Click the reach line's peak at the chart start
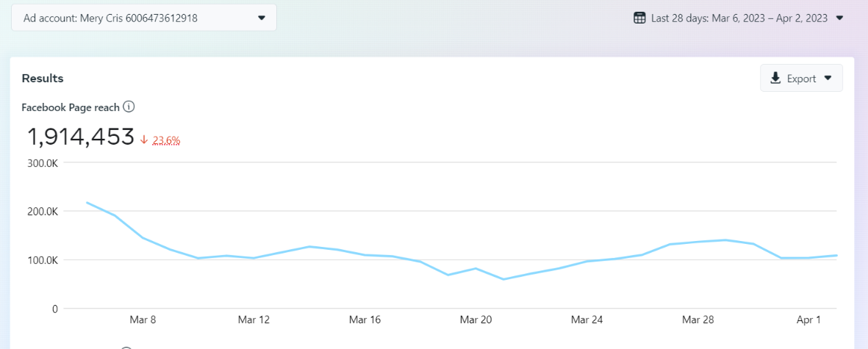Viewport: 868px width, 349px height. click(87, 202)
